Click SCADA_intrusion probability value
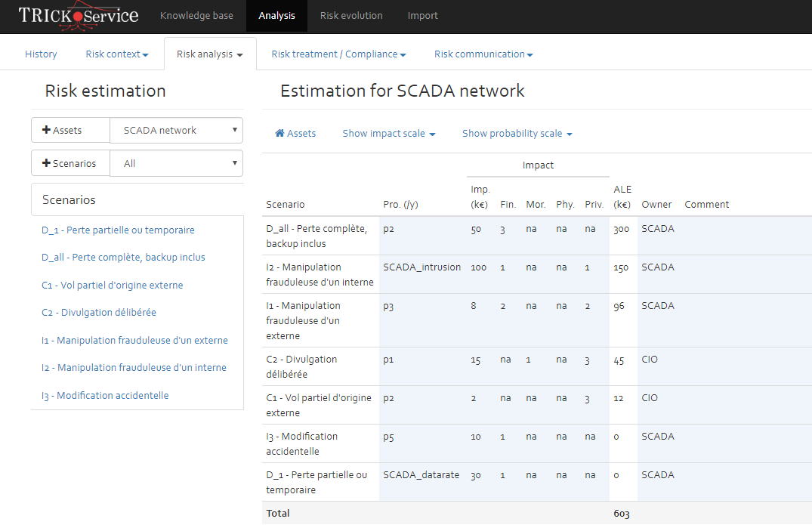The width and height of the screenshot is (812, 525). [x=422, y=267]
